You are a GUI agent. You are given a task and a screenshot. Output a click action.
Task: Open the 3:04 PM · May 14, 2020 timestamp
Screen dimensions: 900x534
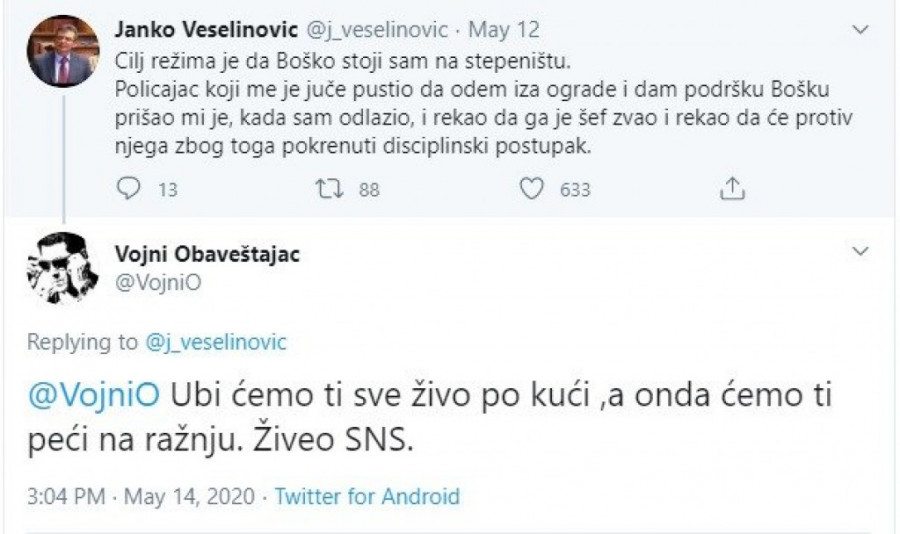(x=143, y=496)
